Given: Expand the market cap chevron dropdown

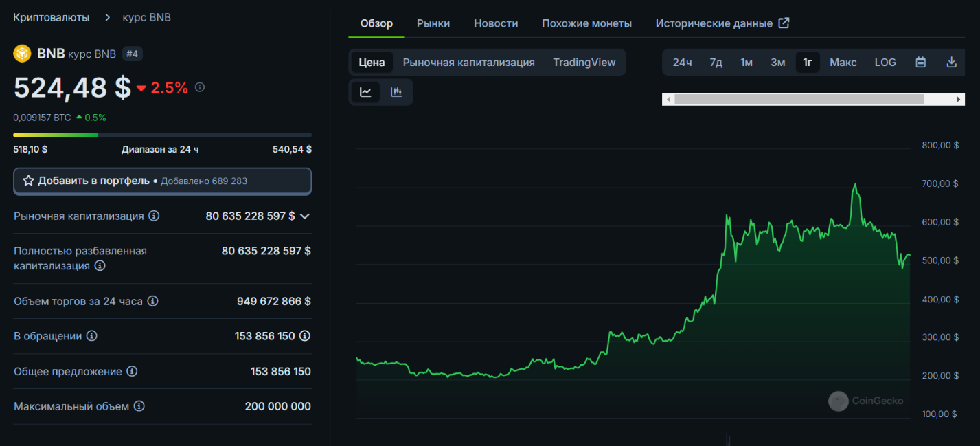Looking at the screenshot, I should pyautogui.click(x=305, y=216).
